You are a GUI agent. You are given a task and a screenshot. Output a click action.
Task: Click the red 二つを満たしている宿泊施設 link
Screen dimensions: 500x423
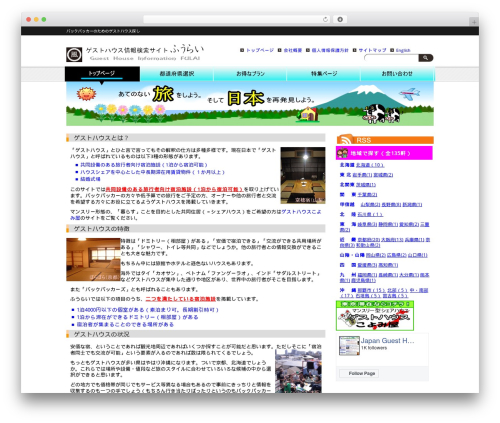pyautogui.click(x=180, y=299)
